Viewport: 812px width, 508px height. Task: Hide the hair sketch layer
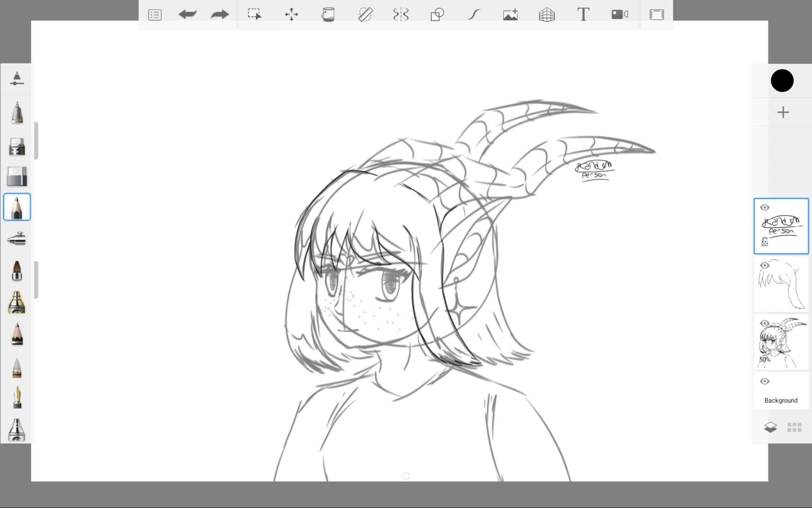[x=765, y=265]
